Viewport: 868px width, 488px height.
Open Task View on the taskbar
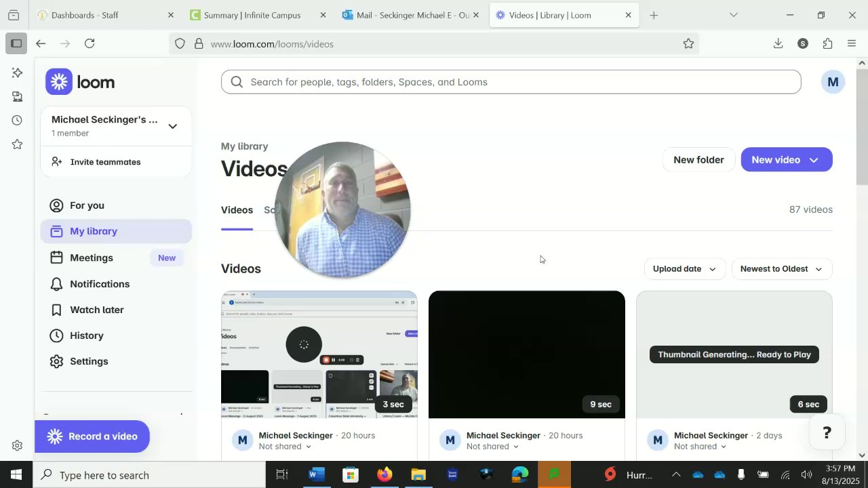(x=282, y=474)
